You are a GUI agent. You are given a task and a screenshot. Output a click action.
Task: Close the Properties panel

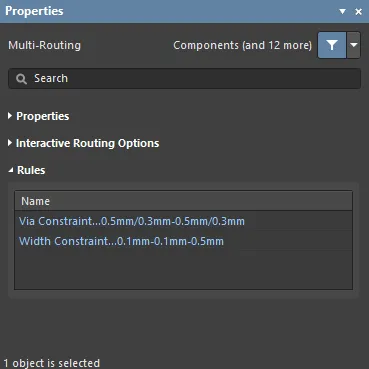[359, 12]
